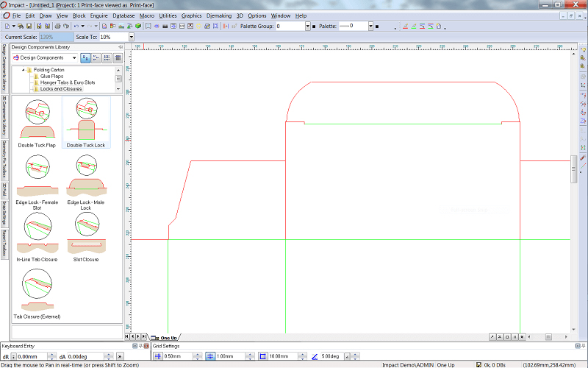588x368 pixels.
Task: Select the Slot Closure component
Action: [86, 235]
